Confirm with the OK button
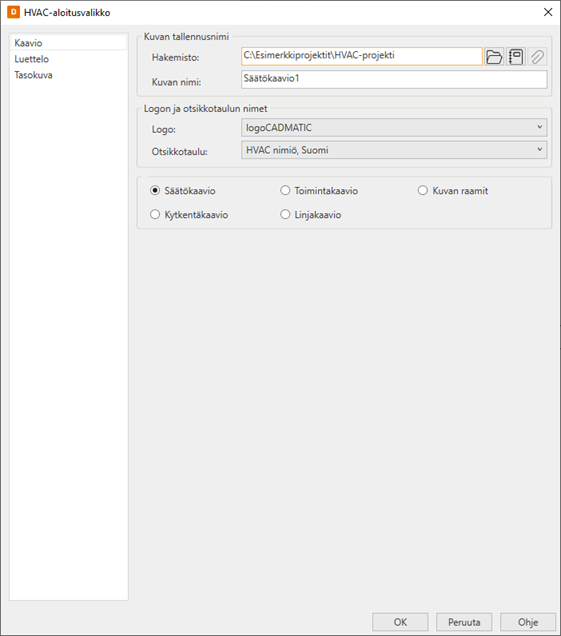The image size is (561, 636). pos(400,622)
